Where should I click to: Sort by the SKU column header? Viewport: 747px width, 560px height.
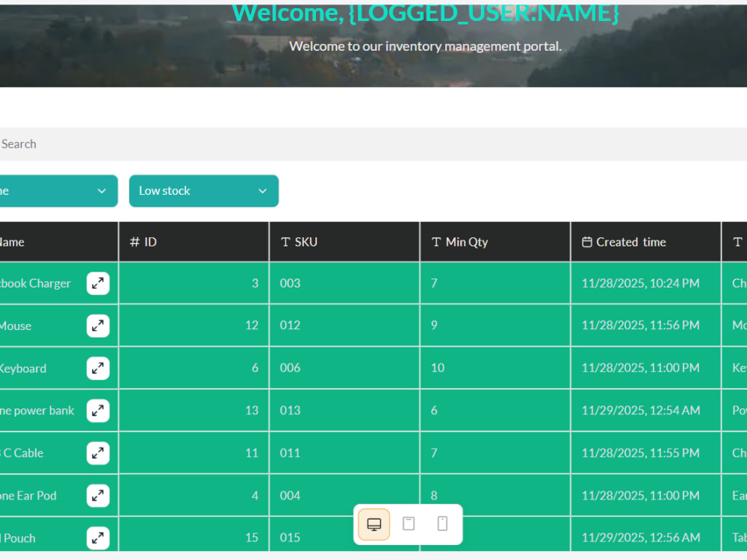(x=344, y=242)
